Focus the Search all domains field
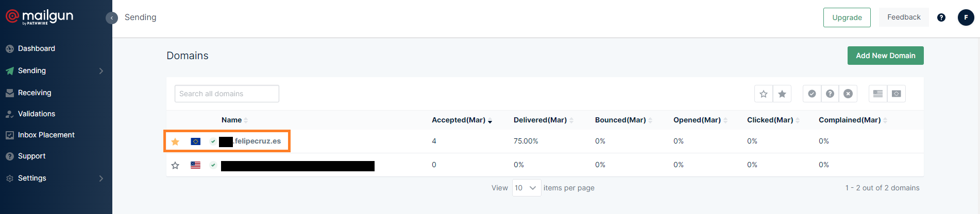This screenshot has height=214, width=980. pyautogui.click(x=227, y=94)
